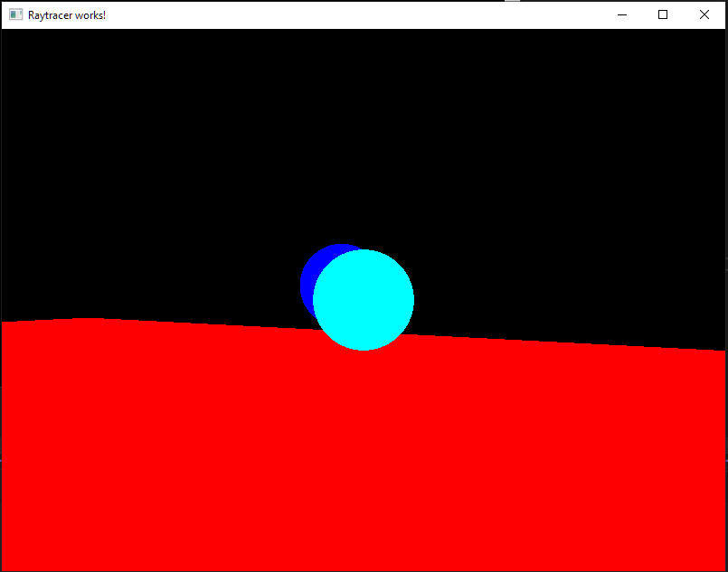Click the application icon in the title bar
This screenshot has width=728, height=572.
click(15, 15)
